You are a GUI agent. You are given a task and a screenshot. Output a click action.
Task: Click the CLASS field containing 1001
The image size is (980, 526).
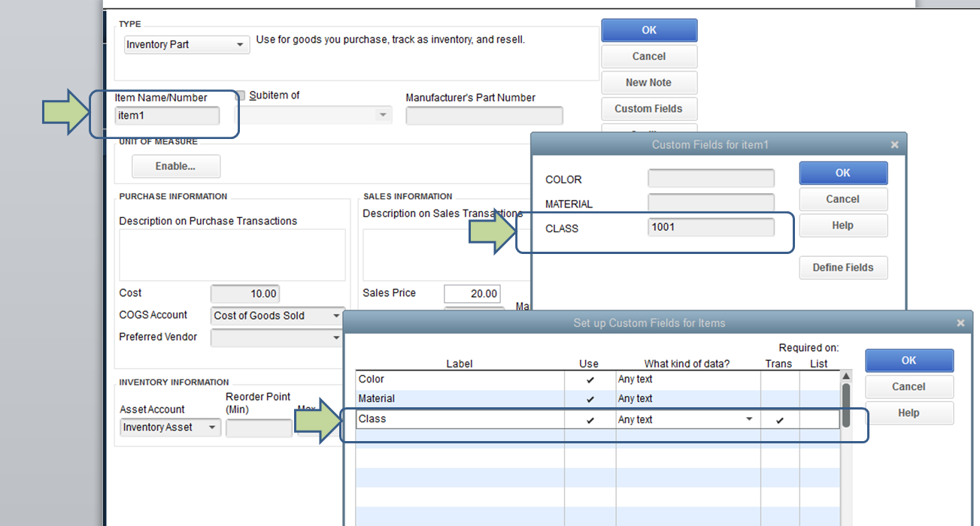711,227
